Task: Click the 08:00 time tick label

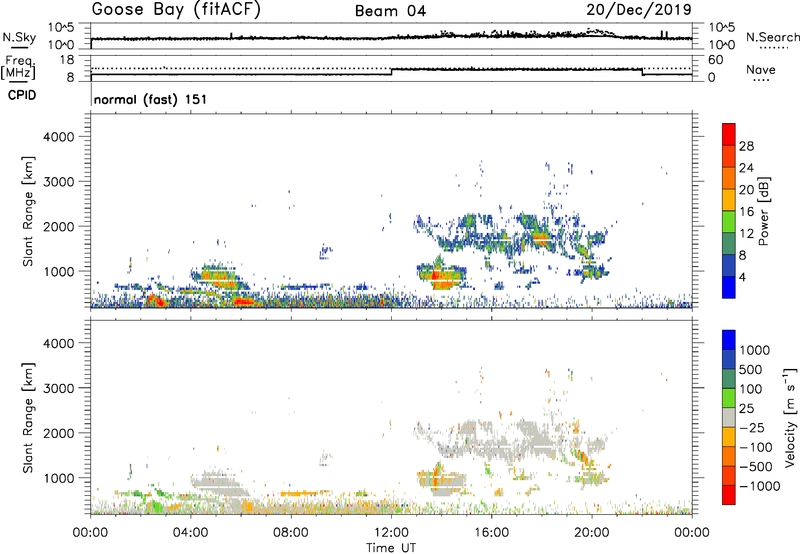Action: [x=291, y=533]
